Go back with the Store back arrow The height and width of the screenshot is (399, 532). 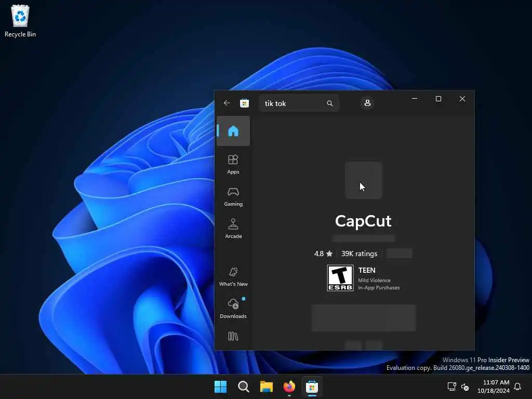[227, 103]
